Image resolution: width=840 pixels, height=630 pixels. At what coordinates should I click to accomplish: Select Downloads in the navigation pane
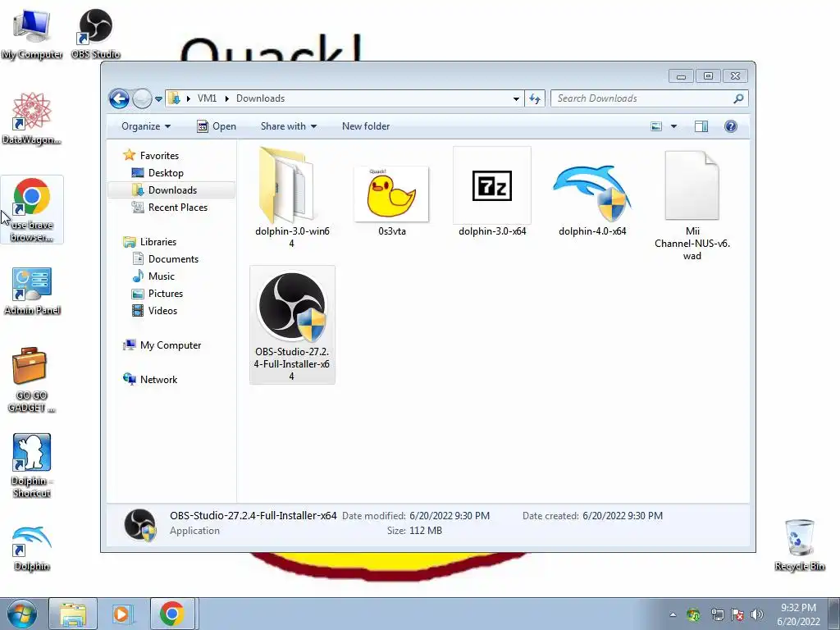[171, 190]
